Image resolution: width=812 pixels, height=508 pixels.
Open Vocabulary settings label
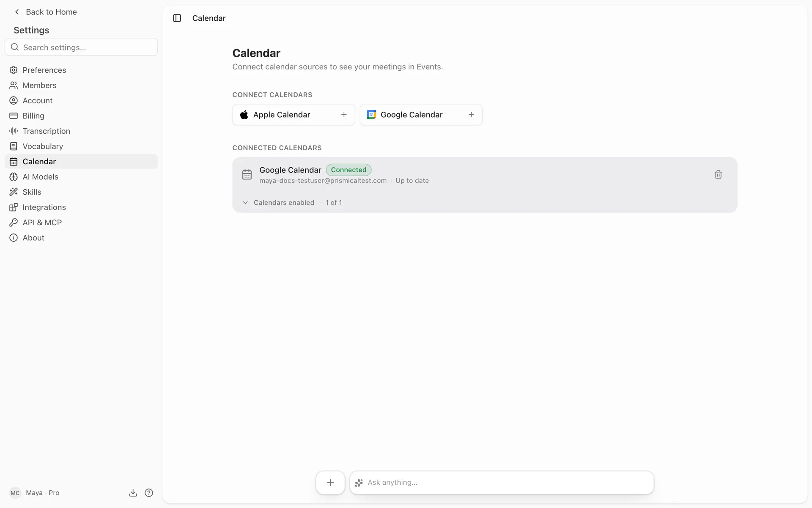(x=43, y=146)
